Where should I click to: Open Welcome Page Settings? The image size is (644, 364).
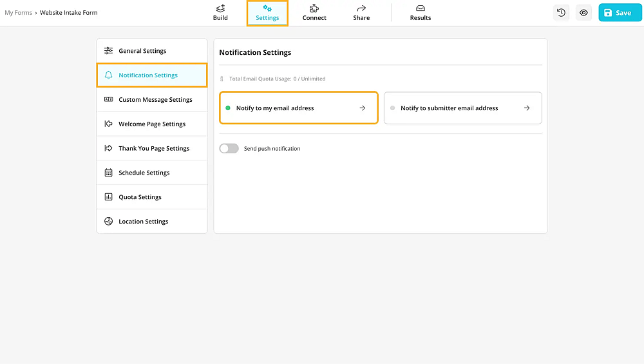[x=152, y=124]
